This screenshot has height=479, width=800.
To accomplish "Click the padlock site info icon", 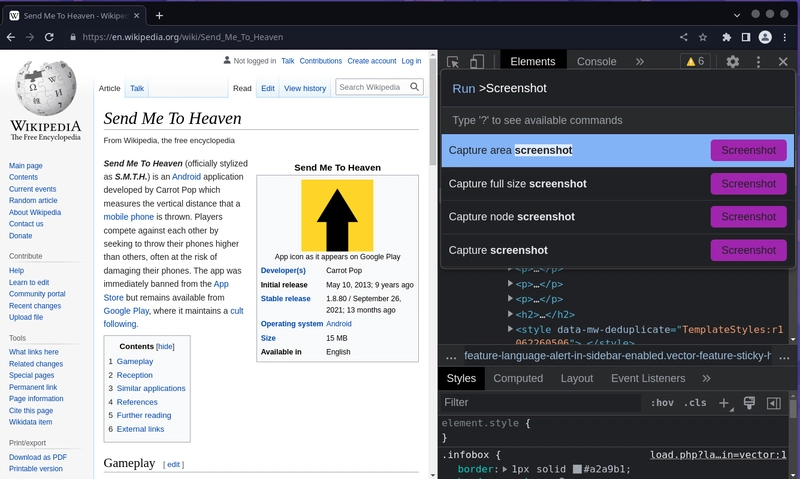I will click(x=73, y=37).
